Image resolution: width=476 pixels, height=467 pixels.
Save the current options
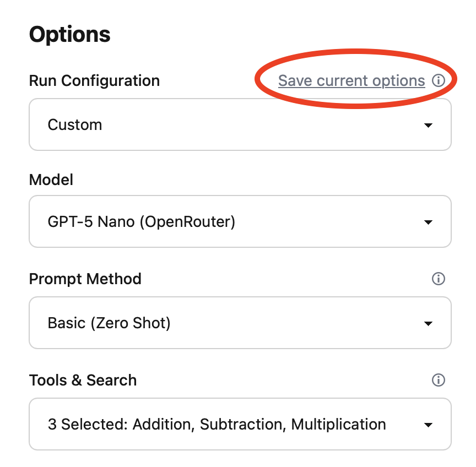351,81
